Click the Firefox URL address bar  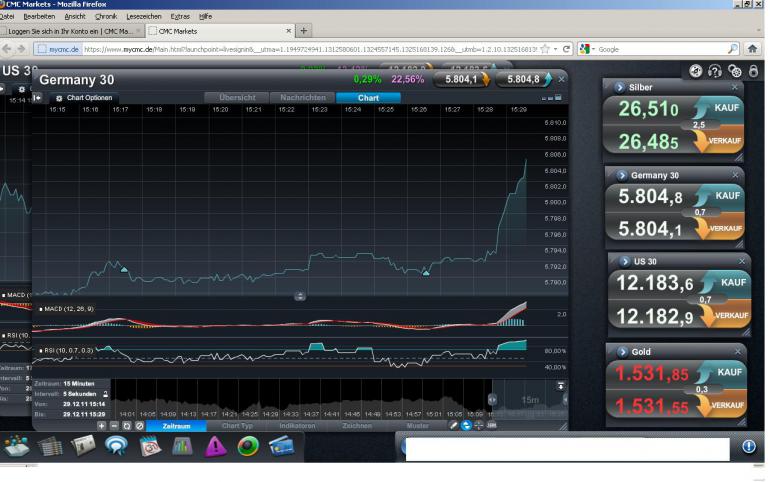[x=309, y=49]
